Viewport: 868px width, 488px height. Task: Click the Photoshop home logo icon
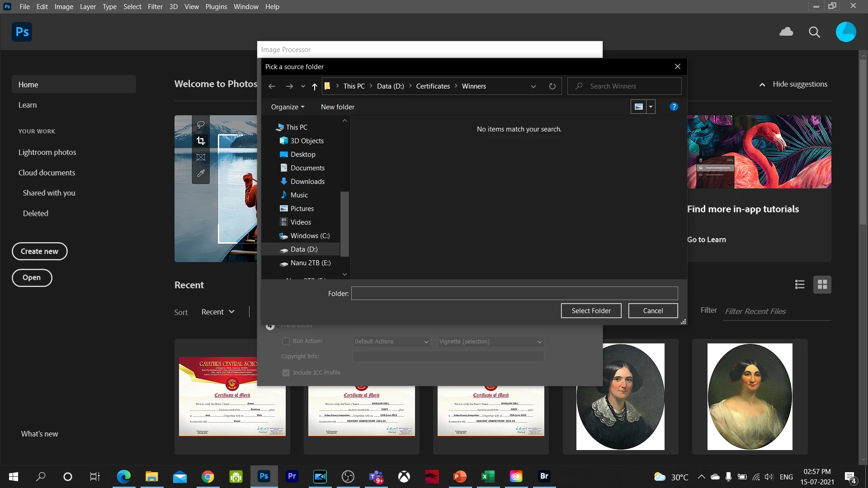click(x=22, y=32)
